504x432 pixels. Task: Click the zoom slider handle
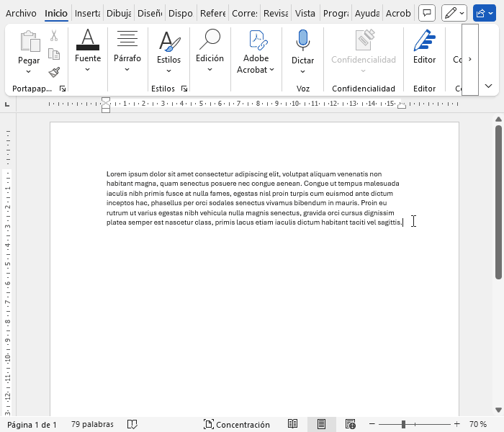tap(404, 425)
